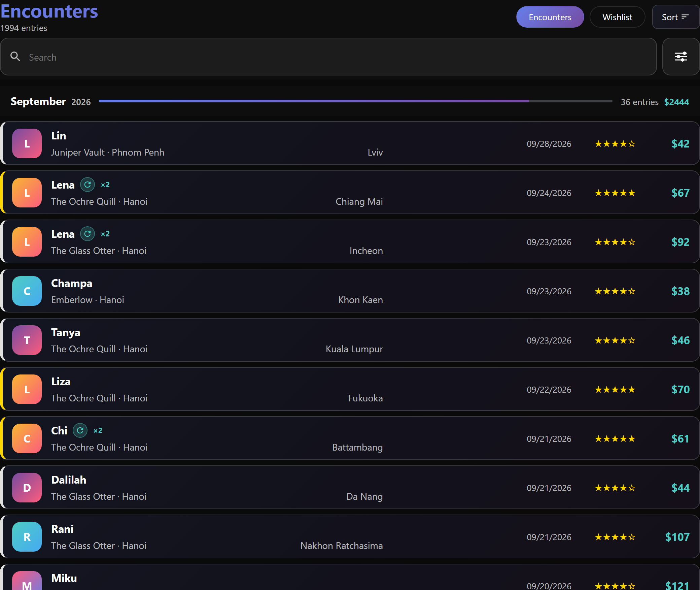Click Tanya's T avatar
700x590 pixels.
coord(27,340)
